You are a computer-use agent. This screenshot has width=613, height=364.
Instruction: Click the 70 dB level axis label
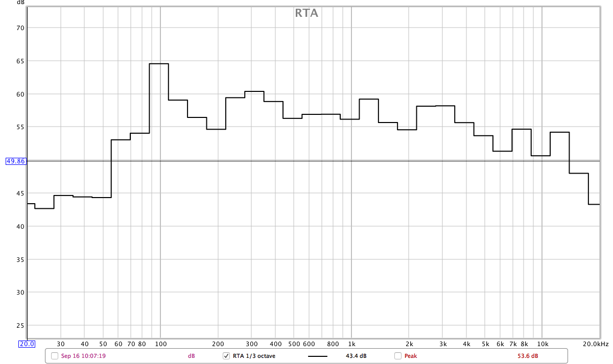tap(20, 28)
